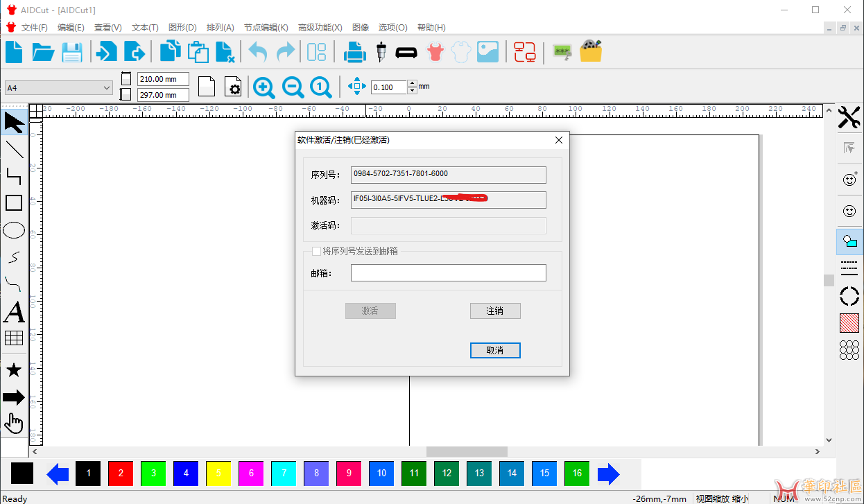Select green color swatch number 3
The width and height of the screenshot is (864, 504).
coord(153,473)
